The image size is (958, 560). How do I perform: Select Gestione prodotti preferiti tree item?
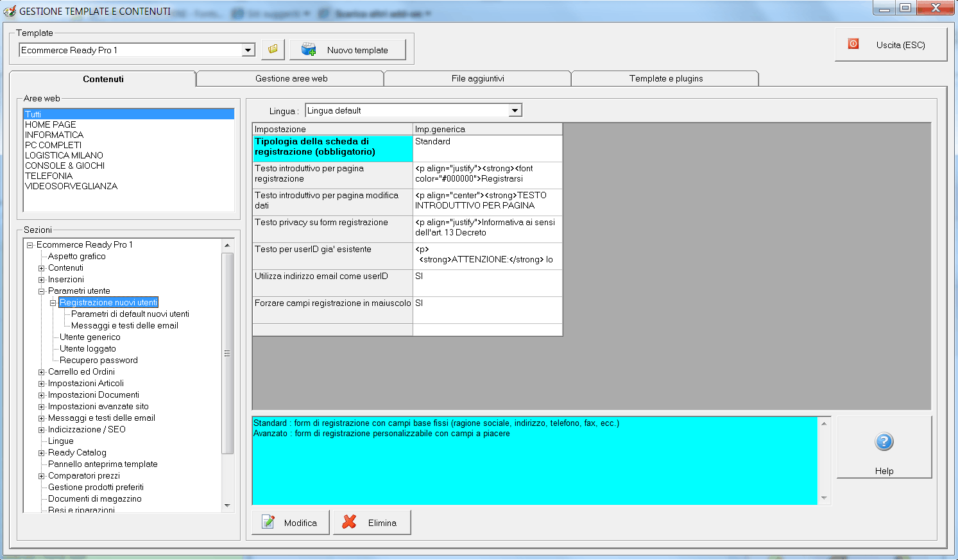(96, 488)
